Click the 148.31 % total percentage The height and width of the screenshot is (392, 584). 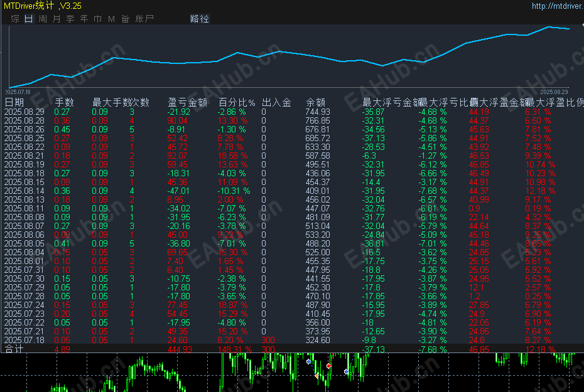[x=235, y=349]
